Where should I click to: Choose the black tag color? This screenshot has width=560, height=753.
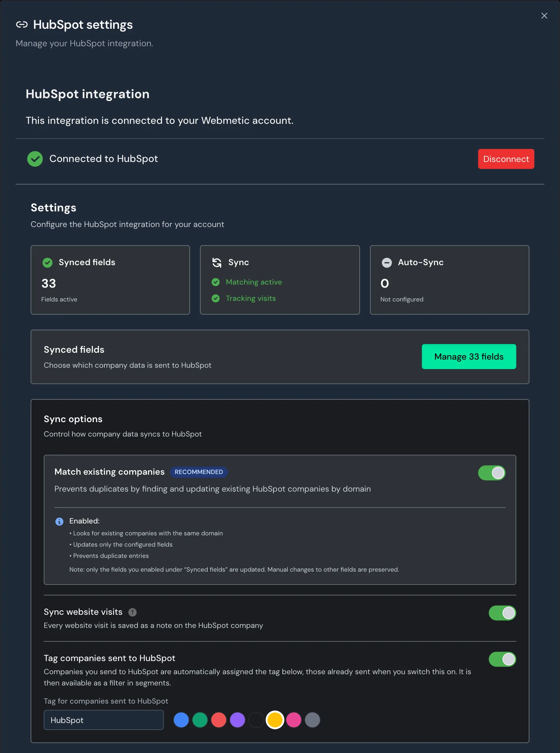pos(256,720)
